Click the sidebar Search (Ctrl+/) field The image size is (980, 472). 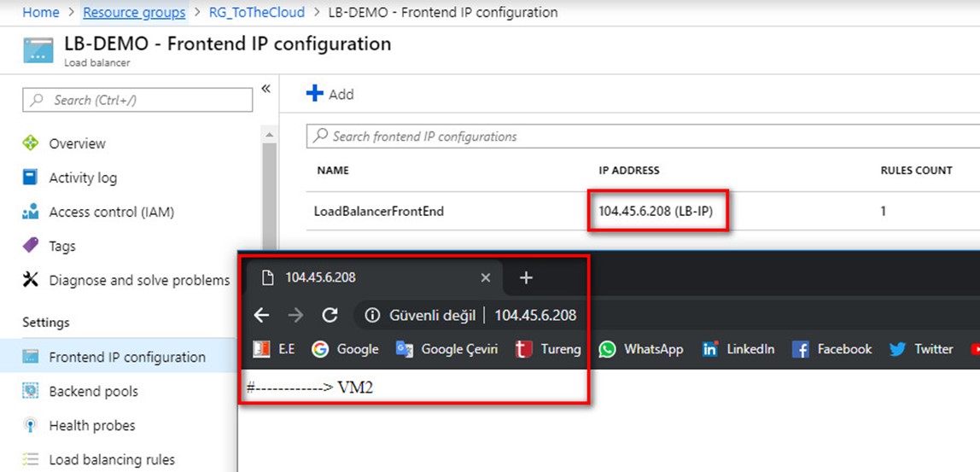coord(137,100)
